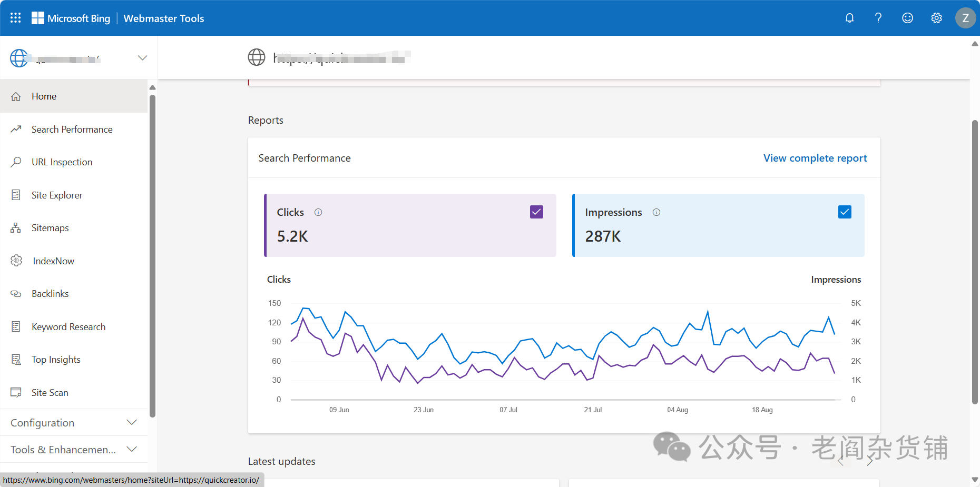The image size is (980, 487).
Task: Click the globe icon beside the site URL header
Action: [257, 57]
